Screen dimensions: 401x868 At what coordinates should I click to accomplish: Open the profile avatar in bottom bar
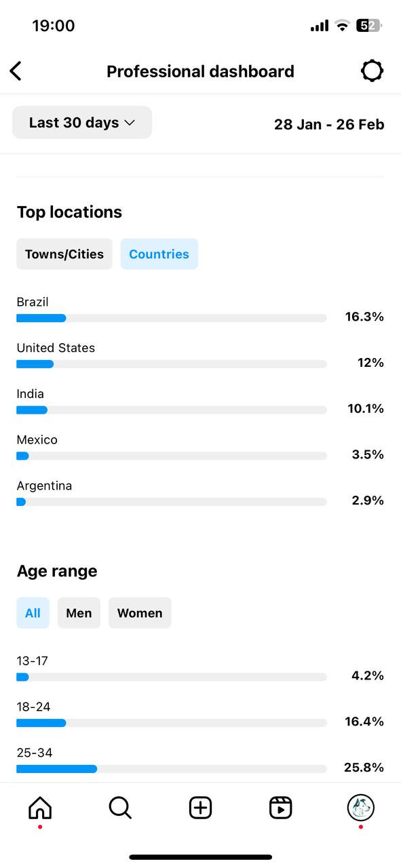(x=361, y=808)
